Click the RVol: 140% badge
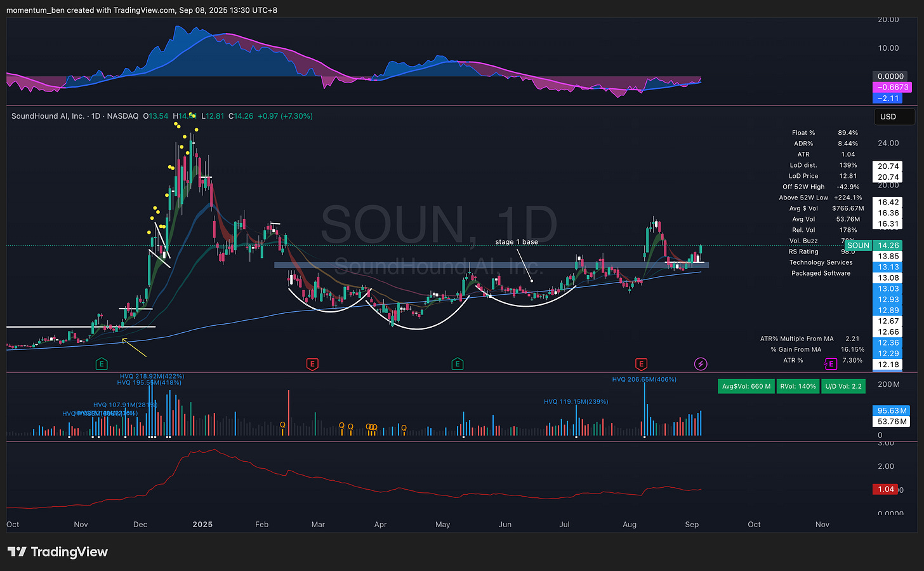Image resolution: width=924 pixels, height=571 pixels. click(x=798, y=386)
